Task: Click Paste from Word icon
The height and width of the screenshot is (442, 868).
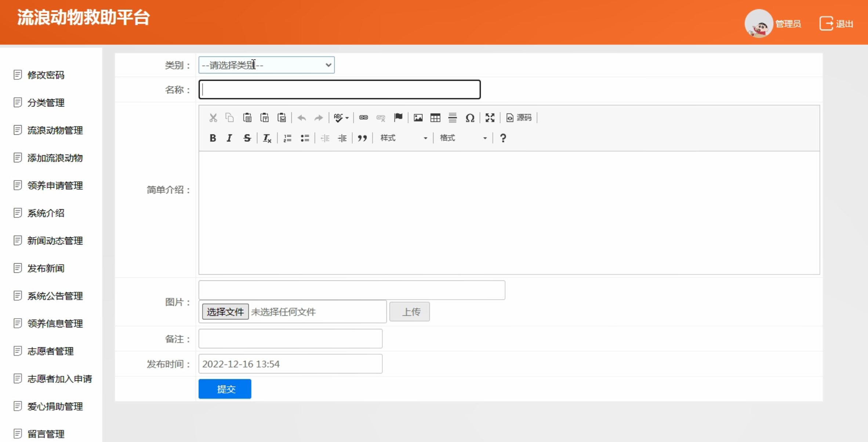Action: (x=282, y=118)
